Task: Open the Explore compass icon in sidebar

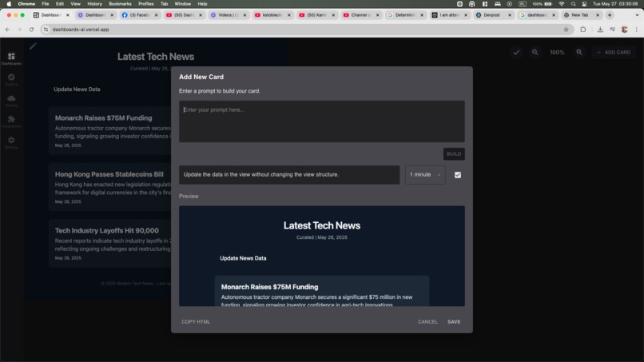Action: [11, 79]
